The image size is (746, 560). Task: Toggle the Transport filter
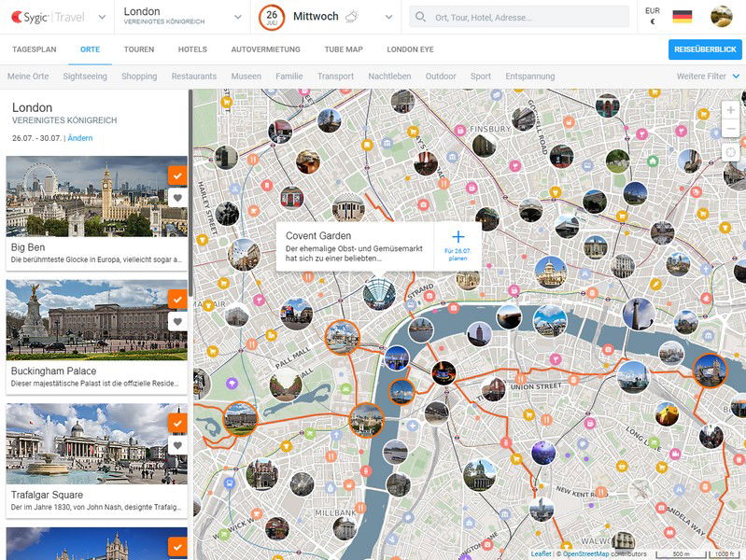335,77
